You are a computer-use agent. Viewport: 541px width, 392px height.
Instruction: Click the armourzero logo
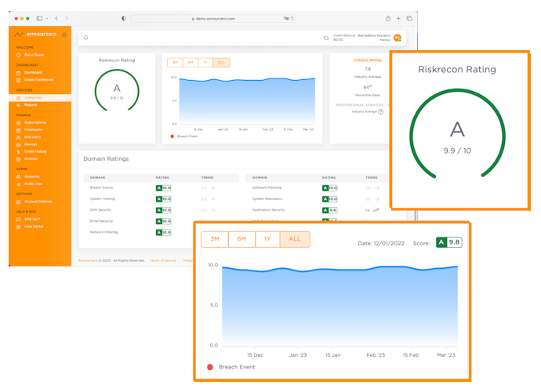tap(35, 34)
